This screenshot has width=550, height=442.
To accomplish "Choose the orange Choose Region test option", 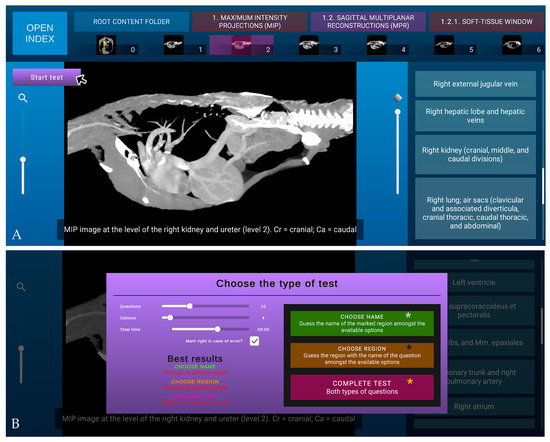I will click(362, 355).
